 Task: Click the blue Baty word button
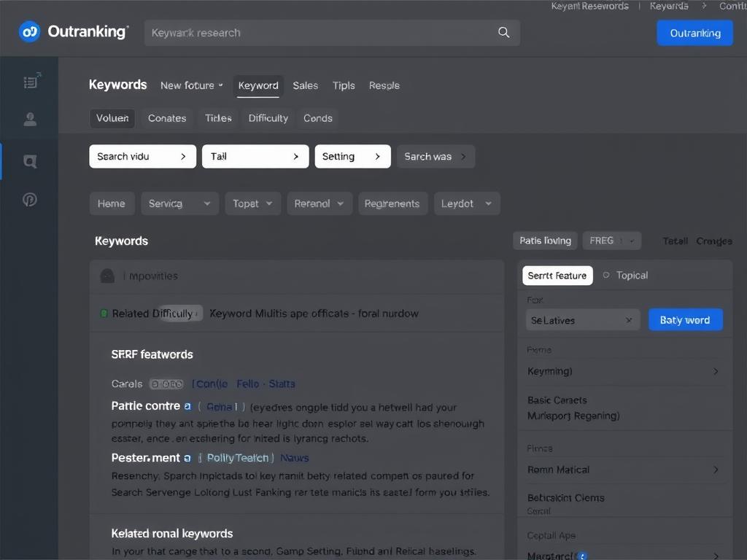pos(685,319)
